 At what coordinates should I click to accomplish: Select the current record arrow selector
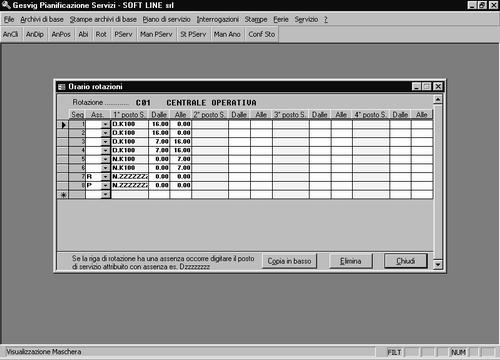point(63,125)
